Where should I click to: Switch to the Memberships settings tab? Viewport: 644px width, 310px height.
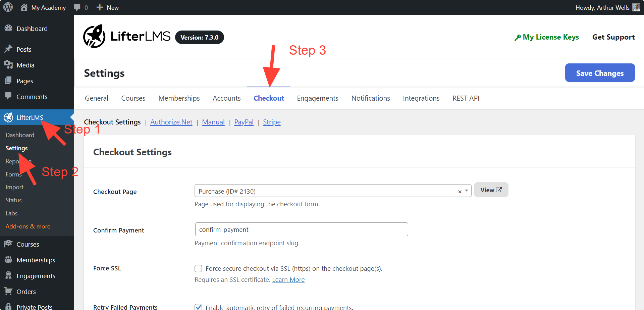pos(179,98)
